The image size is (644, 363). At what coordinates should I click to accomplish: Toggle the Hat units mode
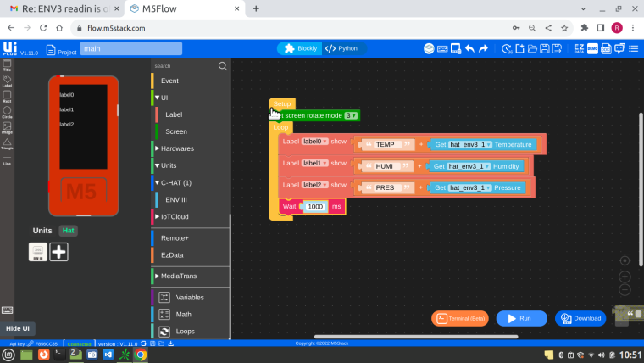(x=68, y=231)
